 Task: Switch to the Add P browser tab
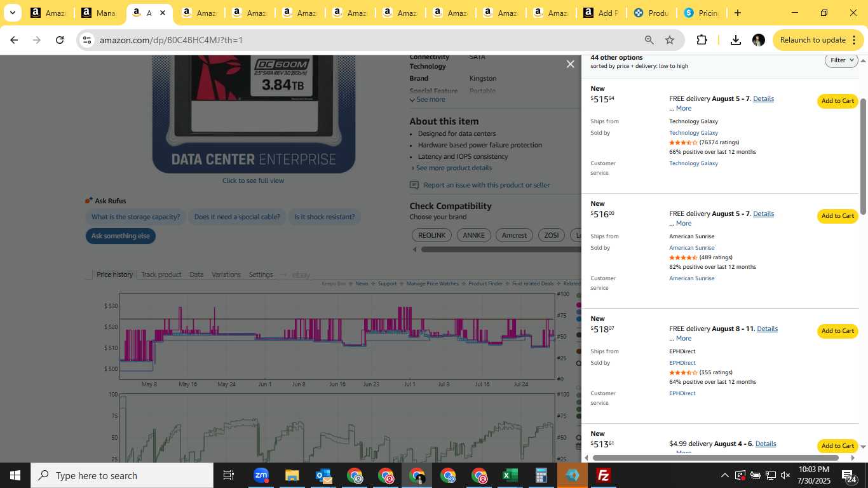click(601, 13)
